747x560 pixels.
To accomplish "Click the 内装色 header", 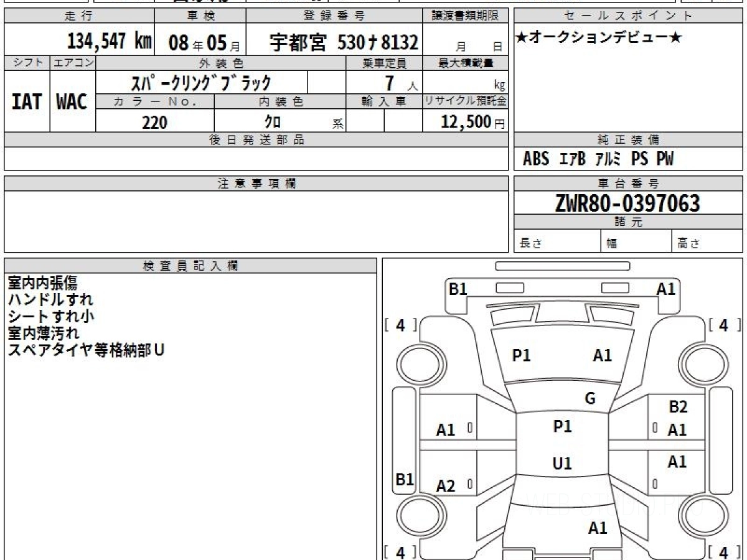I will tap(280, 102).
